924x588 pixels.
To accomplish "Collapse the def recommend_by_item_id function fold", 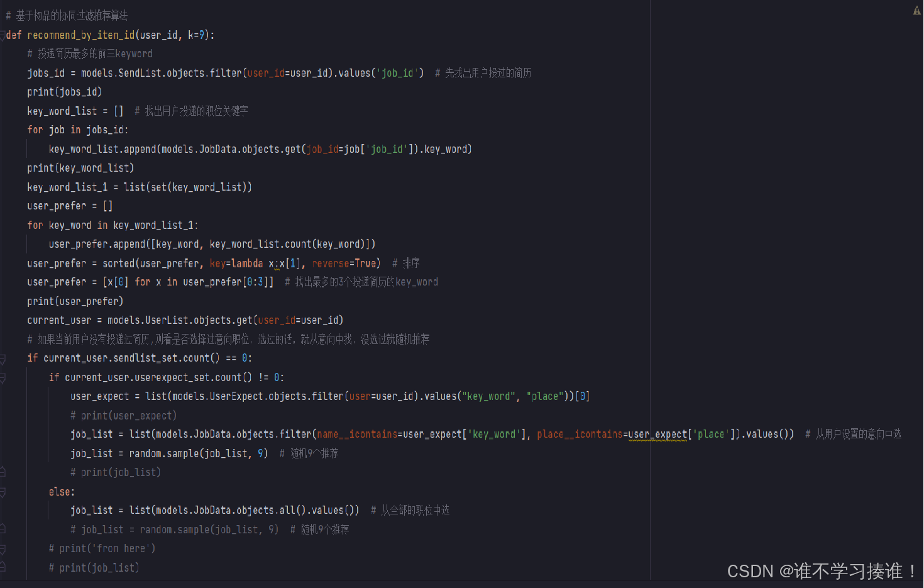I will tap(3, 36).
